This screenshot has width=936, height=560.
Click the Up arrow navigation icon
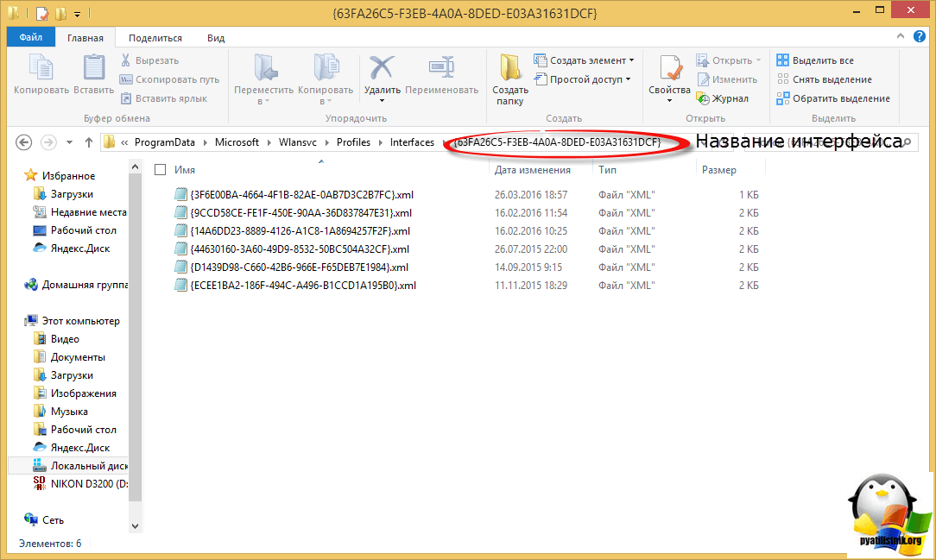[x=88, y=142]
